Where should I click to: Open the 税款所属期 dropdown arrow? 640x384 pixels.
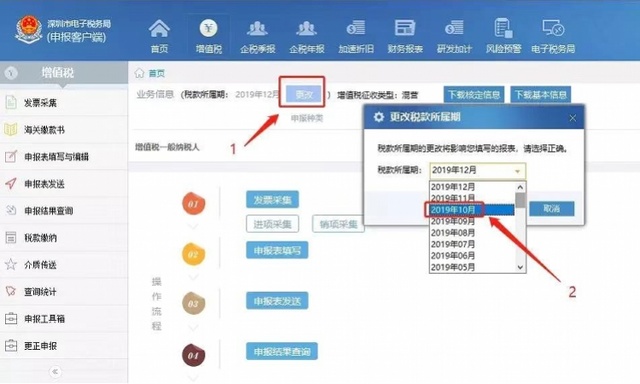pos(518,171)
